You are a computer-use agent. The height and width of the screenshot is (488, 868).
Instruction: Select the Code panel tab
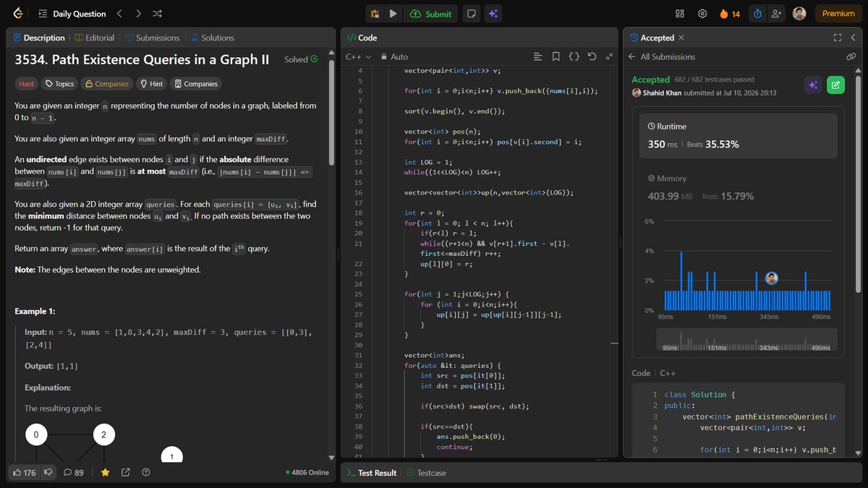coord(362,38)
